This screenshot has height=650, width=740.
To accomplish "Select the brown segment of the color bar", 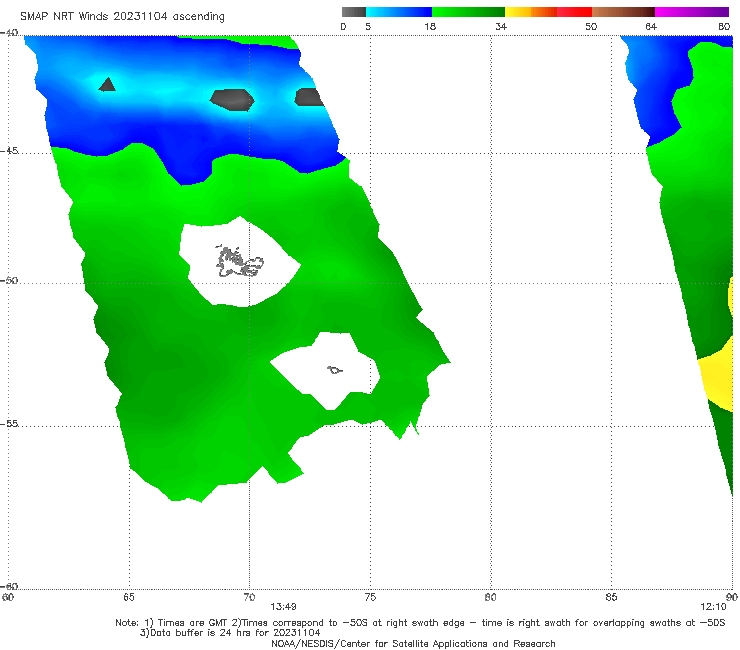I will [623, 12].
